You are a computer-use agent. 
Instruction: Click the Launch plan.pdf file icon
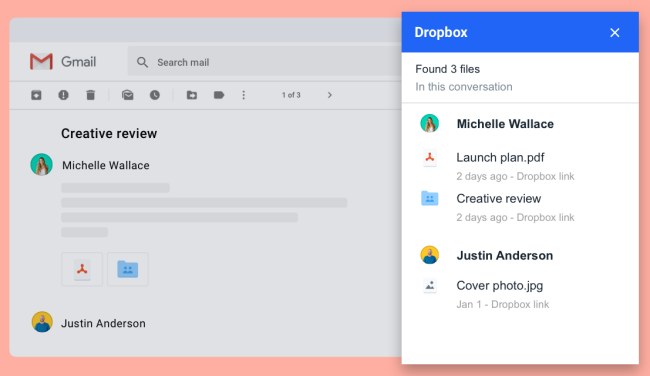pyautogui.click(x=430, y=158)
